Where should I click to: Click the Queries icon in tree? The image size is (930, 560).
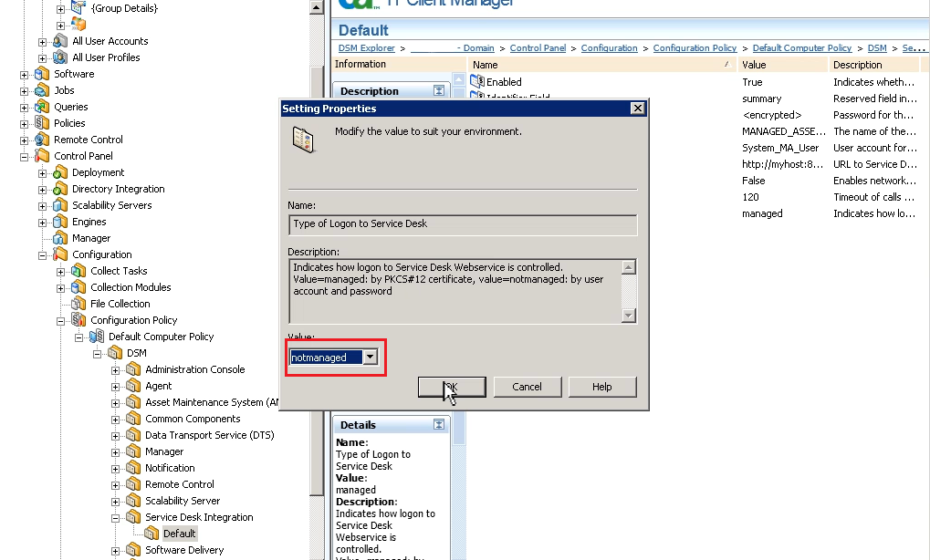pos(42,107)
